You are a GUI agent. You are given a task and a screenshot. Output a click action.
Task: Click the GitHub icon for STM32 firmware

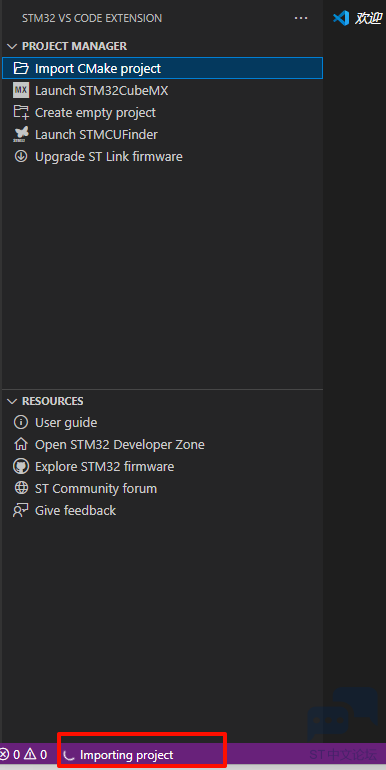(x=21, y=467)
